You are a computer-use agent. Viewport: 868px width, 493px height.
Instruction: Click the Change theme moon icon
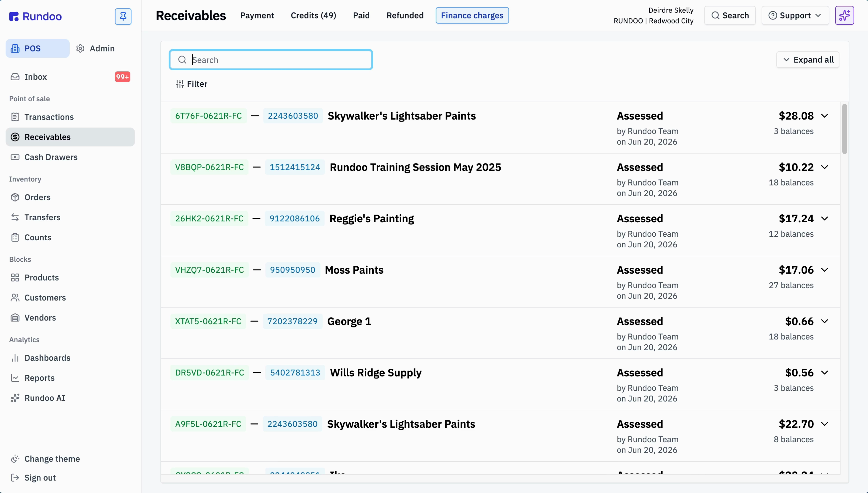[15, 459]
